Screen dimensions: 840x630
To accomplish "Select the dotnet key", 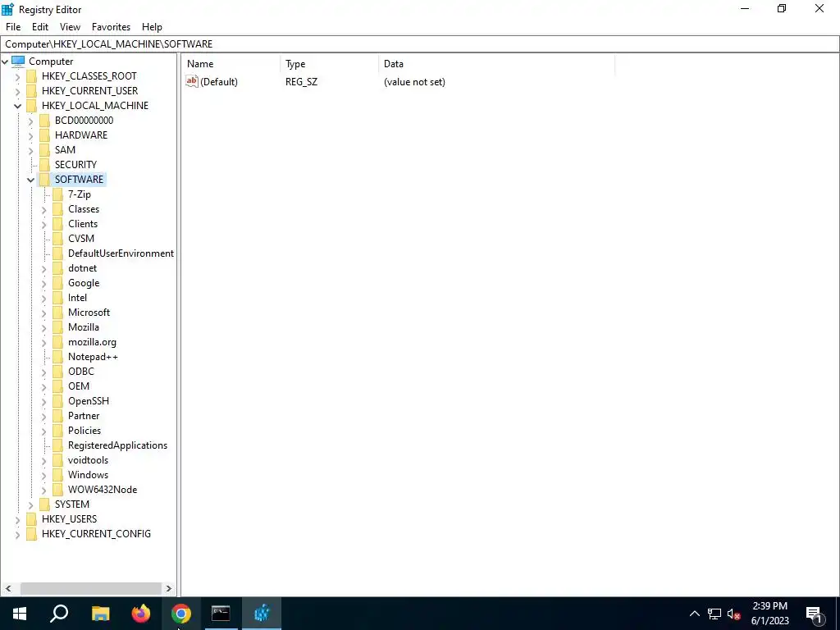I will pos(83,268).
